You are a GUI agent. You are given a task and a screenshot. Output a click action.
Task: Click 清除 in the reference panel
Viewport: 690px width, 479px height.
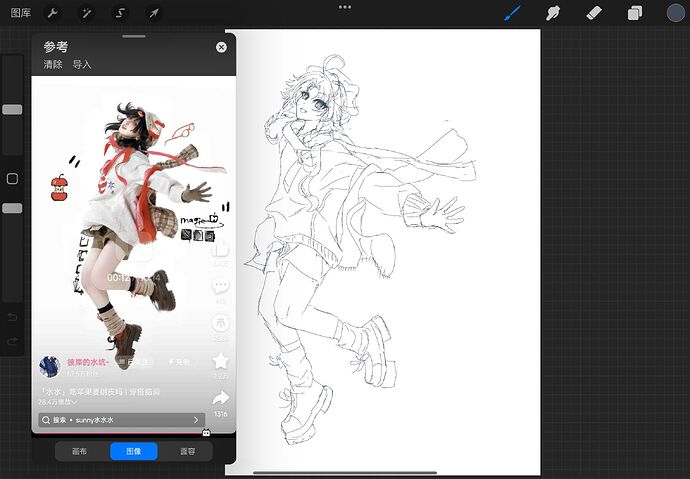[x=53, y=65]
